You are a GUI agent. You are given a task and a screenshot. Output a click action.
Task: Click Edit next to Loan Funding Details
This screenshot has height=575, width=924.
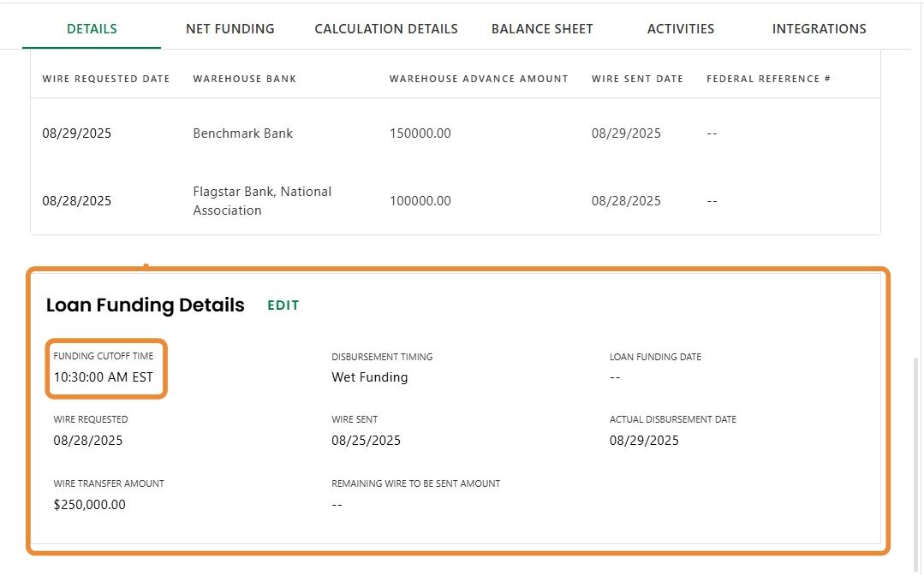tap(283, 305)
